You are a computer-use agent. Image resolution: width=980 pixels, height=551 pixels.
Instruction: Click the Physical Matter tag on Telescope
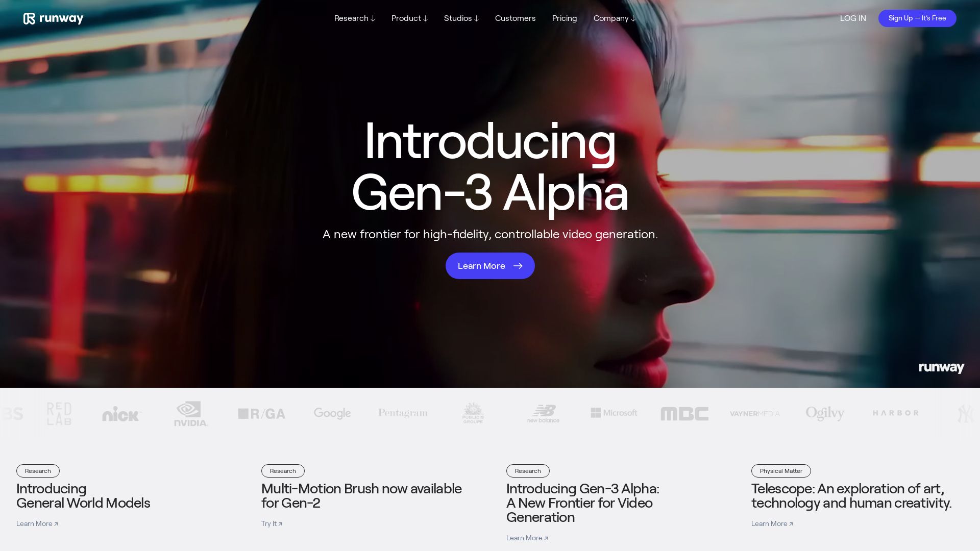tap(781, 471)
